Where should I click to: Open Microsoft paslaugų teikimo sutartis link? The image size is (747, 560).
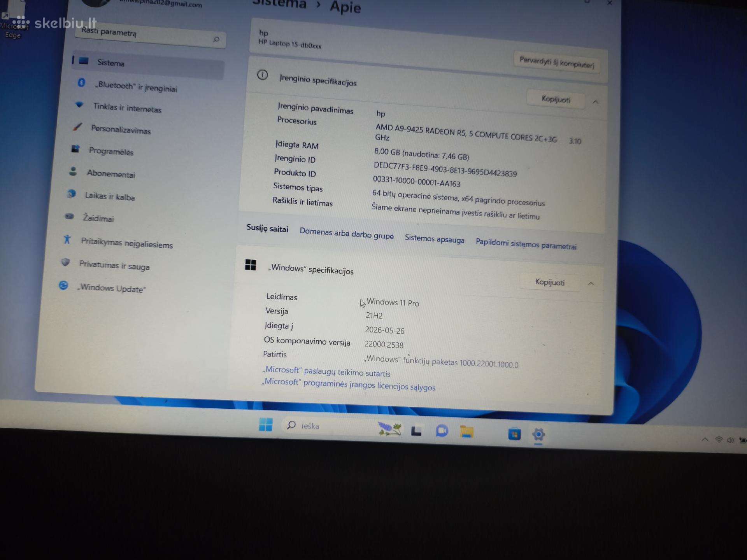[x=326, y=371]
